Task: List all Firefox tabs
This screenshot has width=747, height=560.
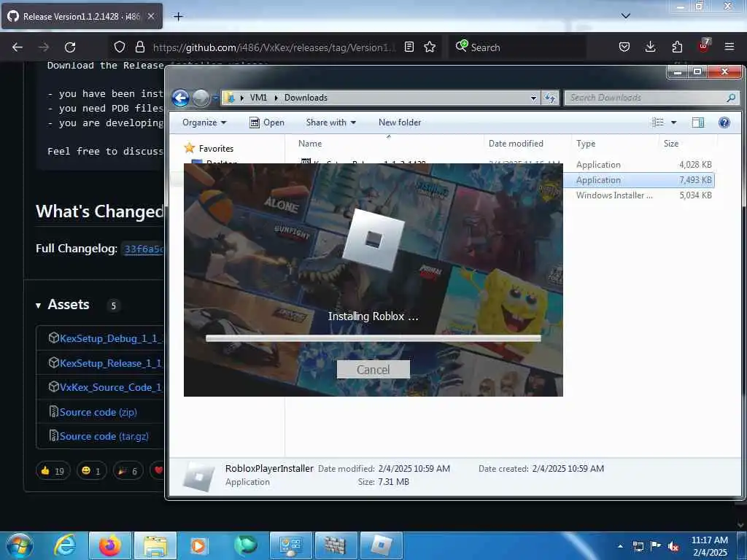Action: pos(626,16)
